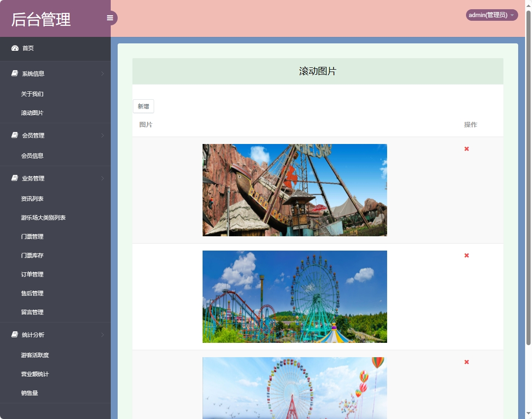532x419 pixels.
Task: Open 门票管理 in the sidebar
Action: click(x=32, y=236)
